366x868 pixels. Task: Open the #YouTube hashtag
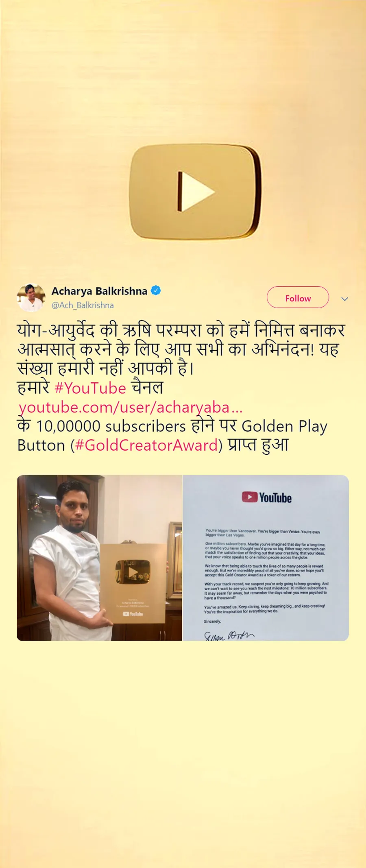point(90,388)
